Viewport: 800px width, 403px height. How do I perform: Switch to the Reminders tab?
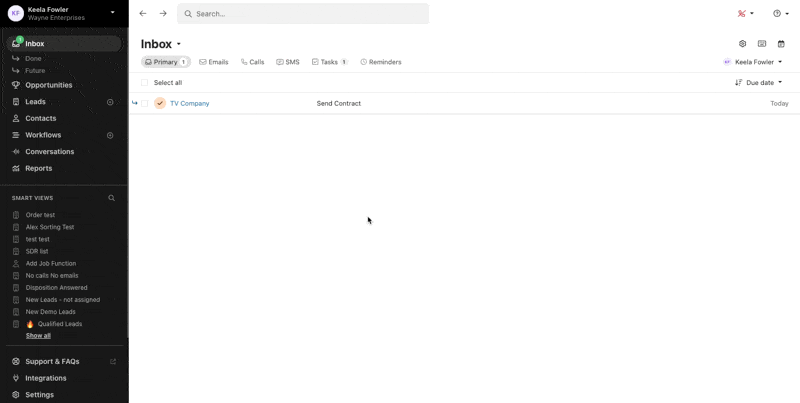[x=381, y=62]
